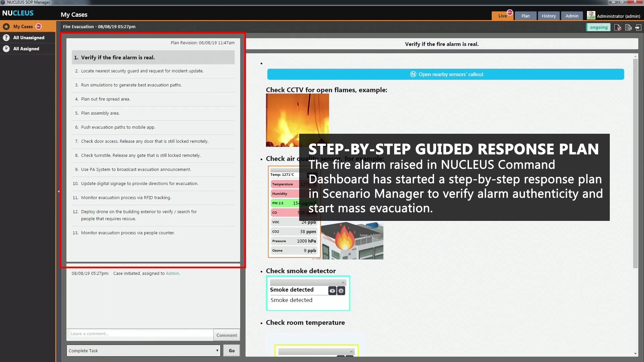Screen dimensions: 644x362
Task: Select step 13 Monitor via people counter
Action: [x=153, y=233]
